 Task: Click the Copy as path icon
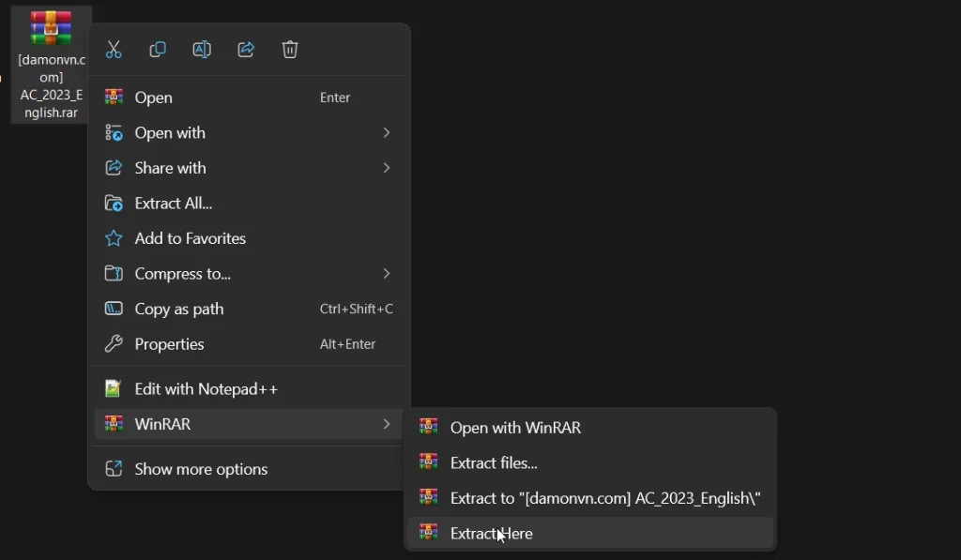click(114, 309)
